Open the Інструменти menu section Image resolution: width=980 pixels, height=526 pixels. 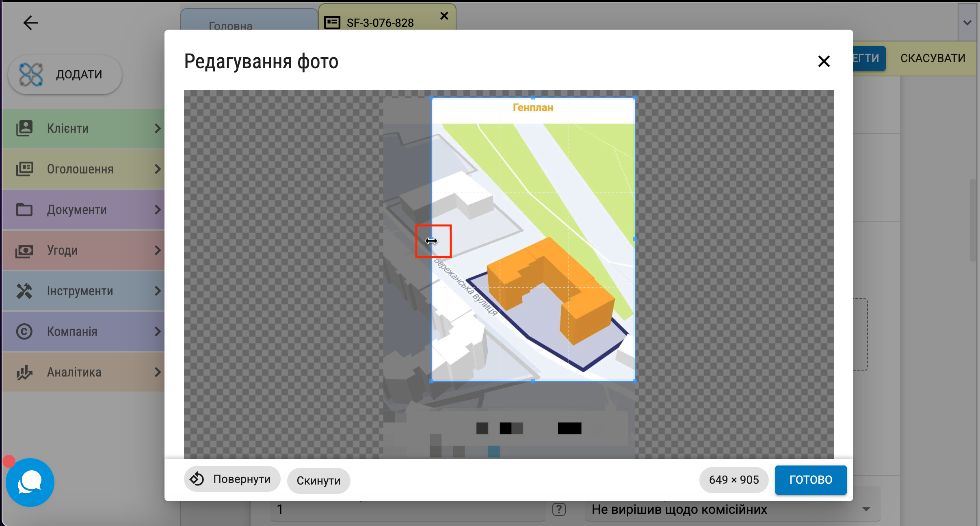(83, 291)
